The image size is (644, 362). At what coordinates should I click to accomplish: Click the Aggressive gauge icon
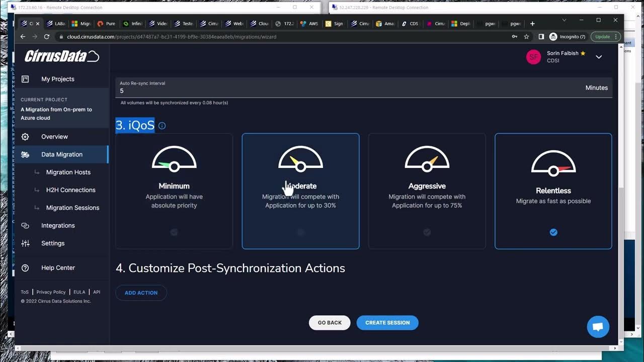(427, 159)
